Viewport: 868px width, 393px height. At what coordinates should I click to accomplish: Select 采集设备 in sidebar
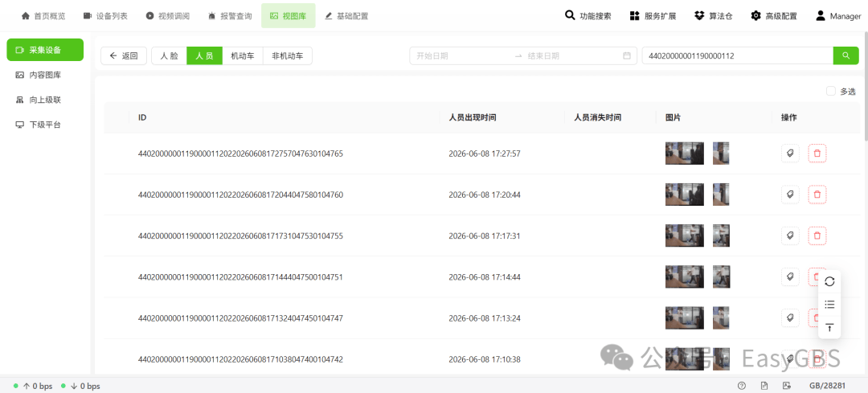[45, 50]
